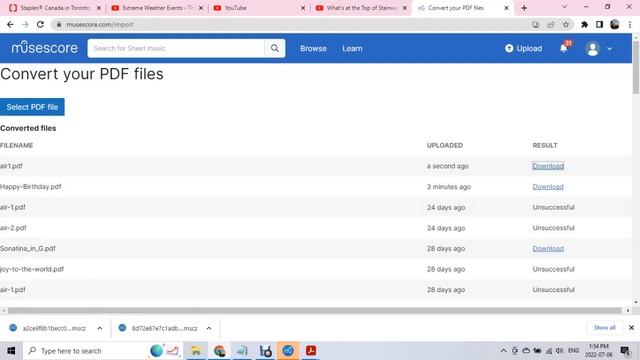Close the downloads bar

(631, 328)
